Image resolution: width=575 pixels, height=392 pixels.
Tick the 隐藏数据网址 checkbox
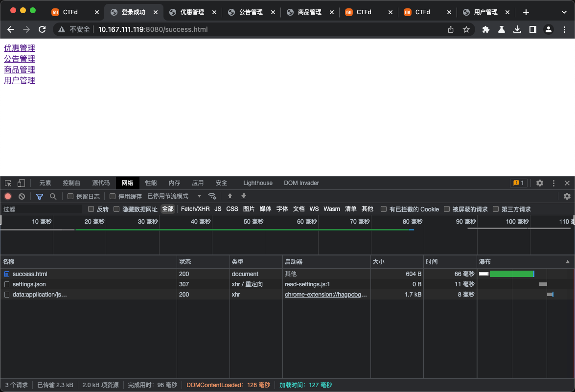[x=116, y=209]
